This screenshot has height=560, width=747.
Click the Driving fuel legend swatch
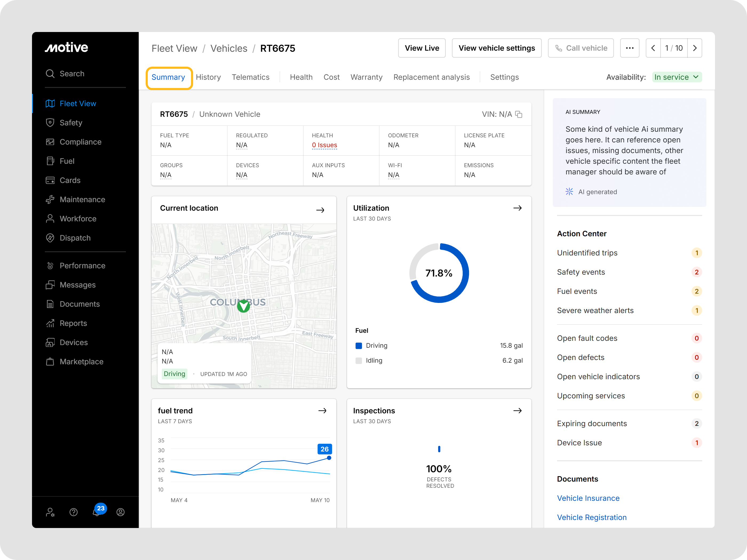359,346
